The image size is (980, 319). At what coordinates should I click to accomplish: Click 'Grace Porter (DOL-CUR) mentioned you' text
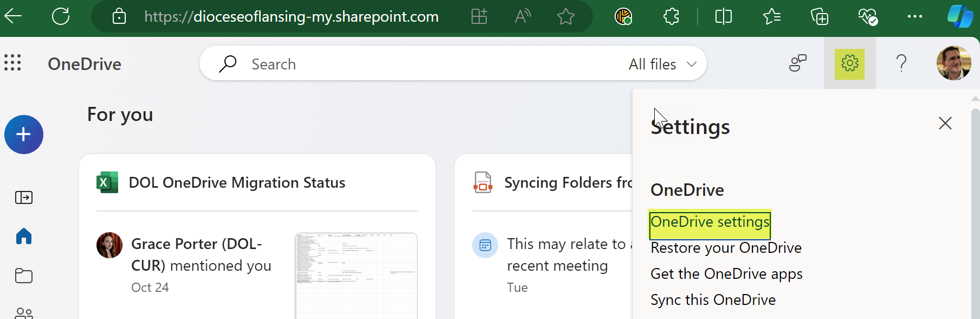tap(201, 255)
